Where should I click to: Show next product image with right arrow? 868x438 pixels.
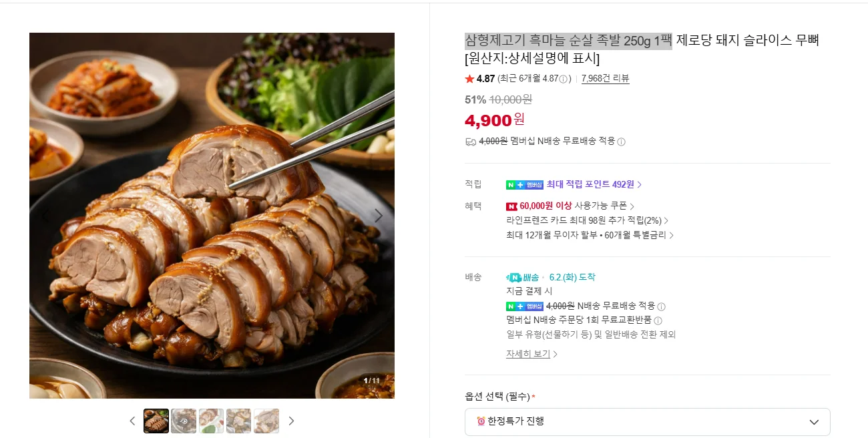[x=379, y=216]
